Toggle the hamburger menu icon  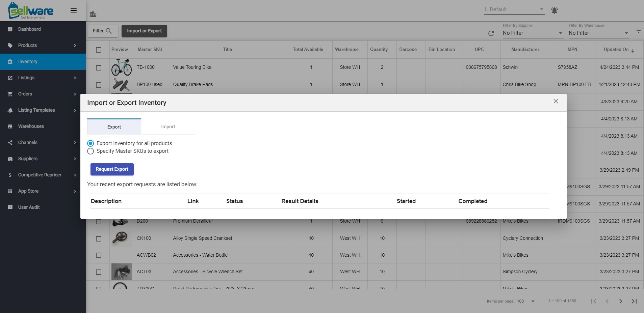pyautogui.click(x=73, y=10)
